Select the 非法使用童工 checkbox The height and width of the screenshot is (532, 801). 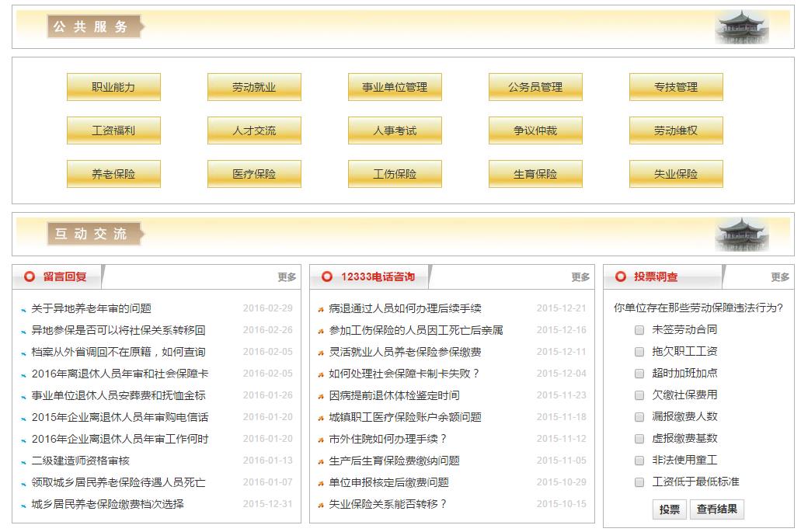point(639,461)
